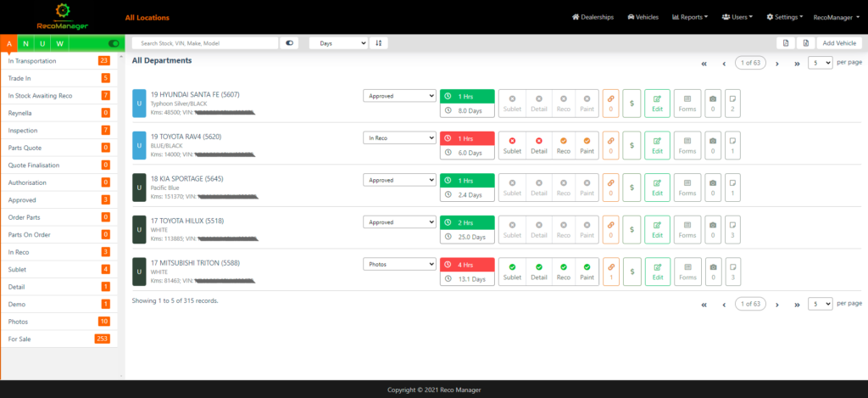Open dollar costs for Hyundai Santa Fe
868x398 pixels.
pyautogui.click(x=632, y=104)
